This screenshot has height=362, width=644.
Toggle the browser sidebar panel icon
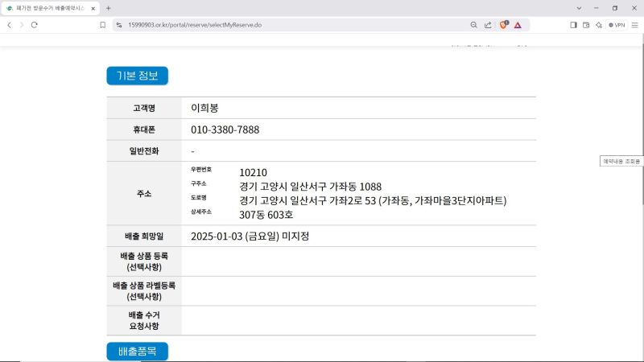(574, 25)
